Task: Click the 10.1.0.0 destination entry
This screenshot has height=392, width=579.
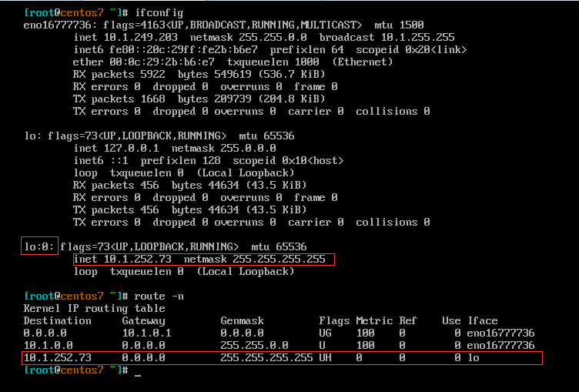Action: click(48, 346)
